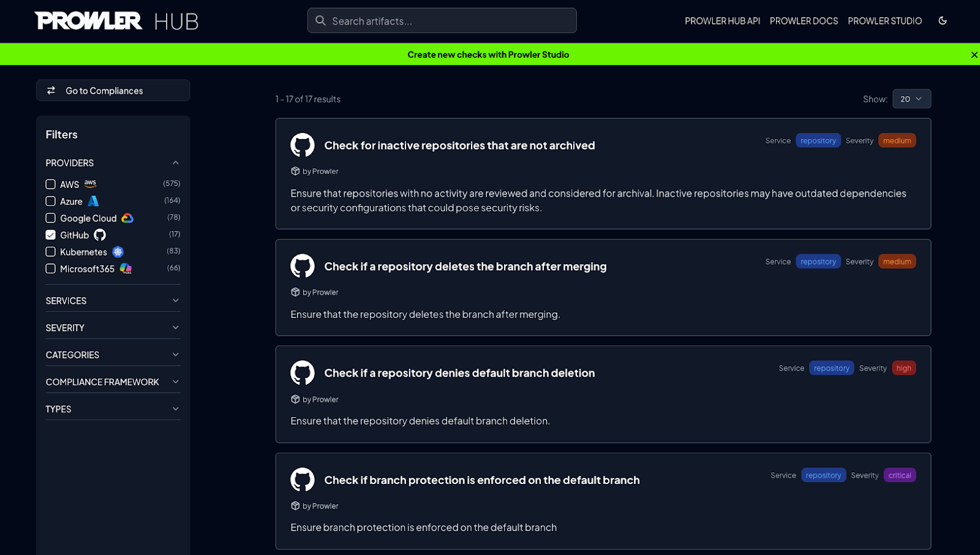
Task: Open Check if a repository deletes the branch after merging
Action: pyautogui.click(x=466, y=266)
